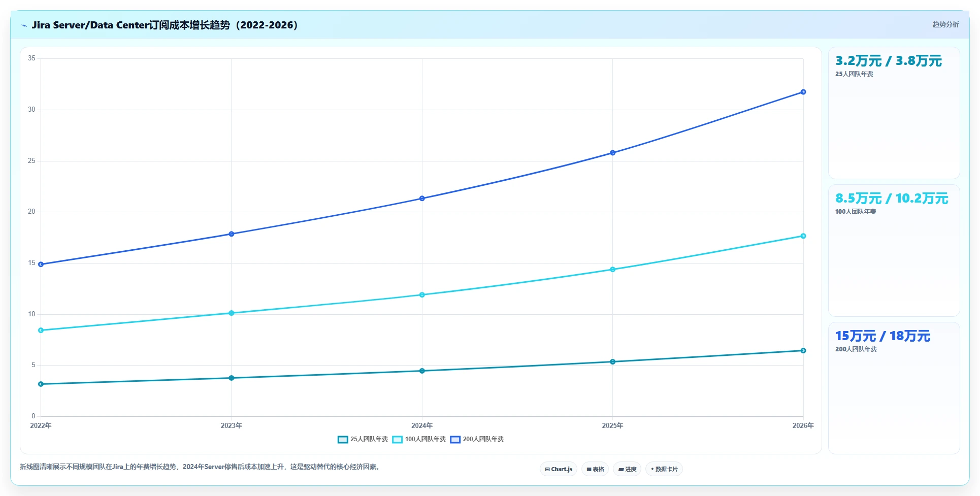Click the 表格 tag pill
This screenshot has width=980, height=496.
[595, 469]
